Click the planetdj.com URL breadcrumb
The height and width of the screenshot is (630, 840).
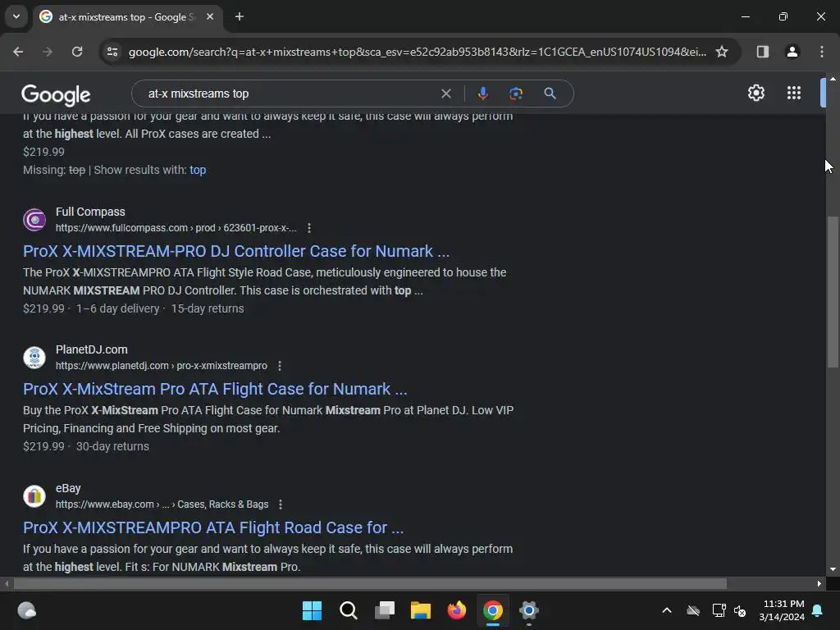pos(162,366)
